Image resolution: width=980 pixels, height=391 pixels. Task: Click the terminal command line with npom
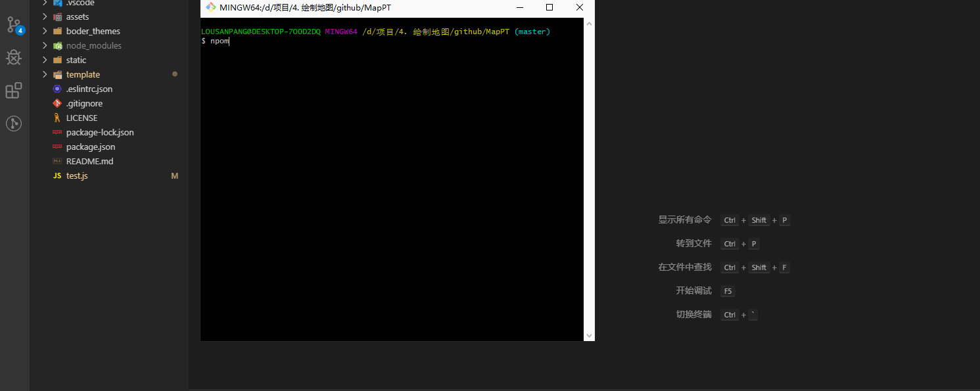point(215,41)
